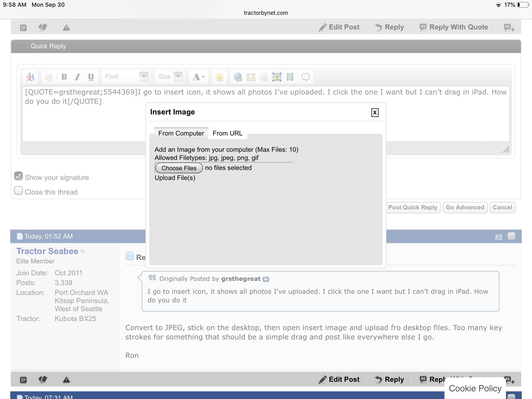Screen dimensions: 532x399
Task: Click the insert video filmstrip icon
Action: pyautogui.click(x=290, y=77)
